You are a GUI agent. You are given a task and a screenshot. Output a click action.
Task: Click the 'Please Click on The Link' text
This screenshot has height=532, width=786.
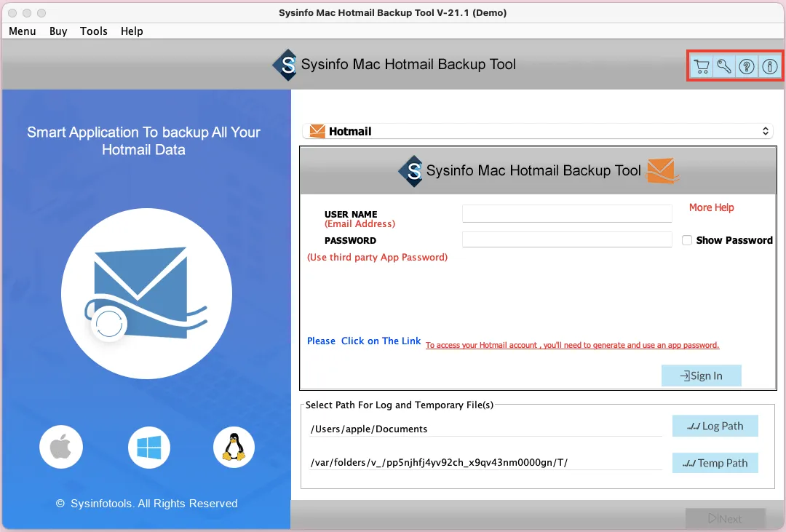(364, 341)
